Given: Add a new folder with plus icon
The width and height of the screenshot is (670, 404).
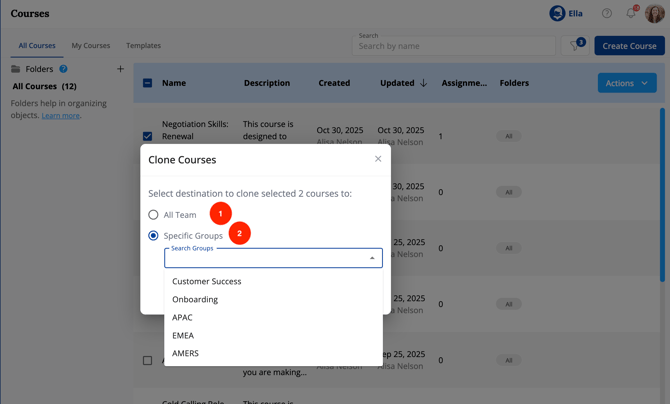Looking at the screenshot, I should click(120, 69).
